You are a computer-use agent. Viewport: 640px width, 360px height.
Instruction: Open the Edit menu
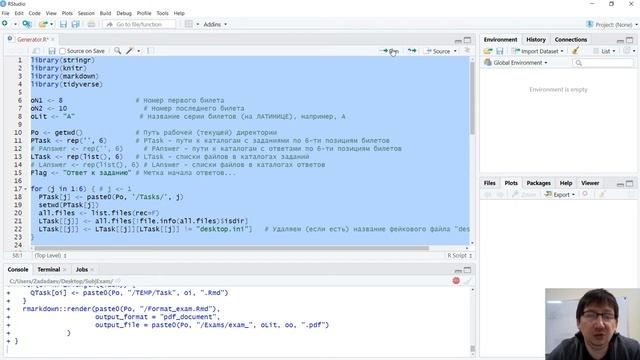coord(19,13)
